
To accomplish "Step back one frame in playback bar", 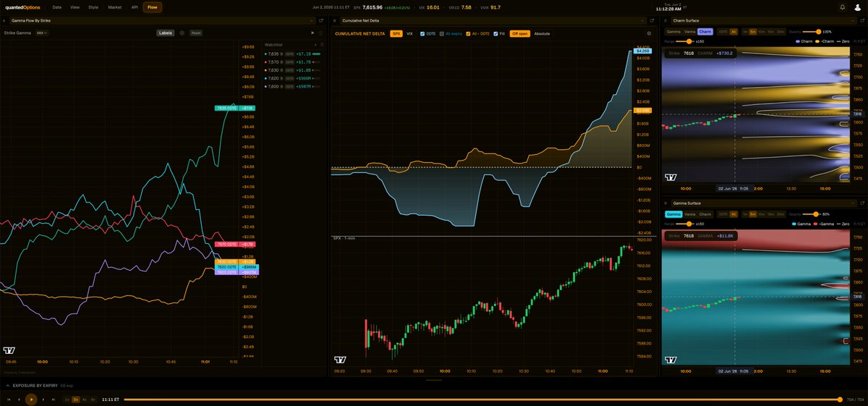I will coord(20,399).
